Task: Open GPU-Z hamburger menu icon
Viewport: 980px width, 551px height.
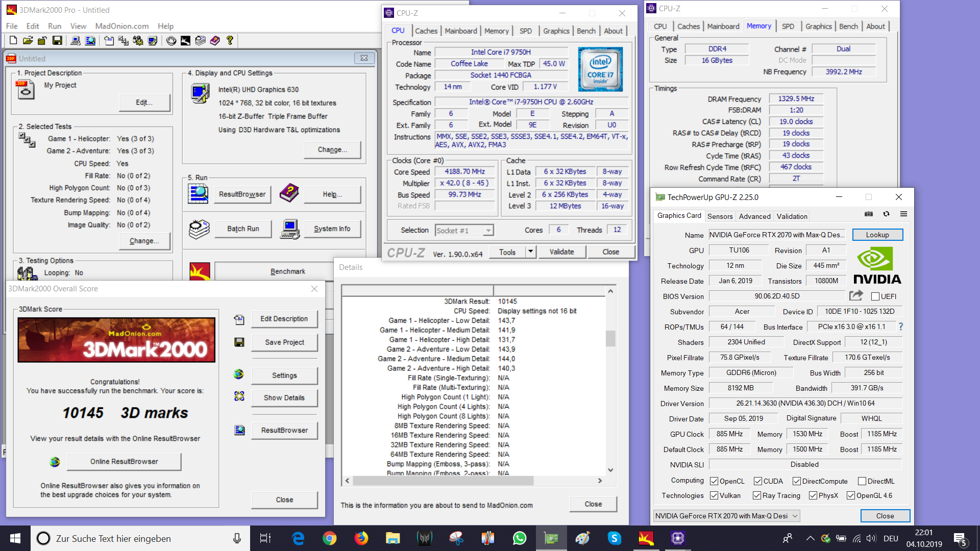Action: [903, 214]
